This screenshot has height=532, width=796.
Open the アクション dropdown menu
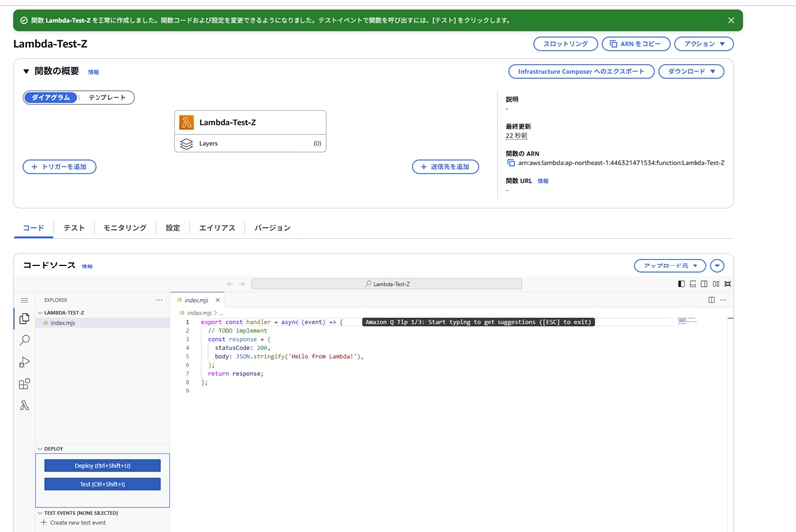point(703,44)
